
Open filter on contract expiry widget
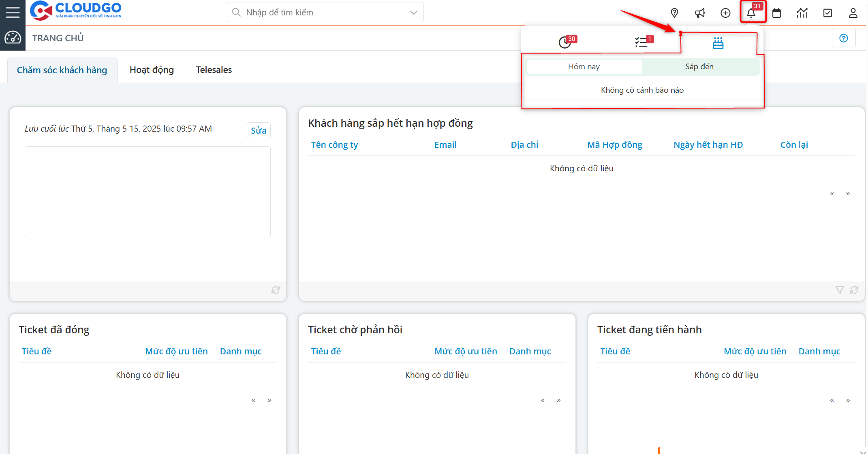[839, 290]
